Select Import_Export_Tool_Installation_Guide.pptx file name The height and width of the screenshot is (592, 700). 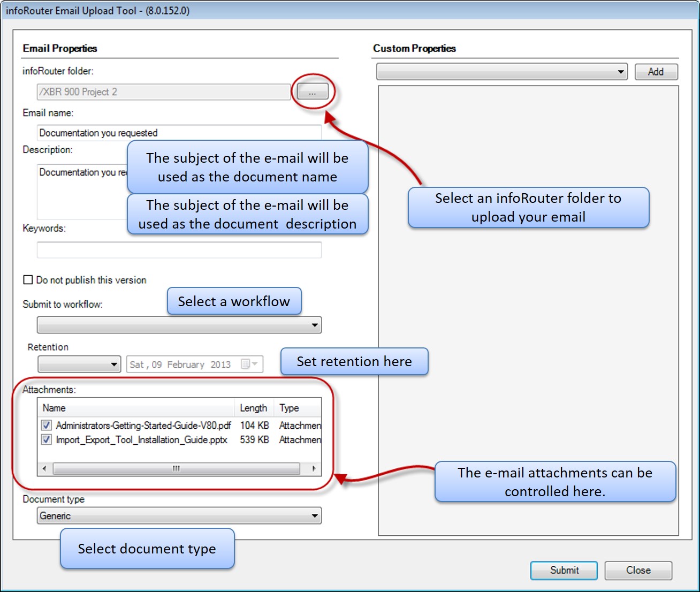(x=142, y=440)
